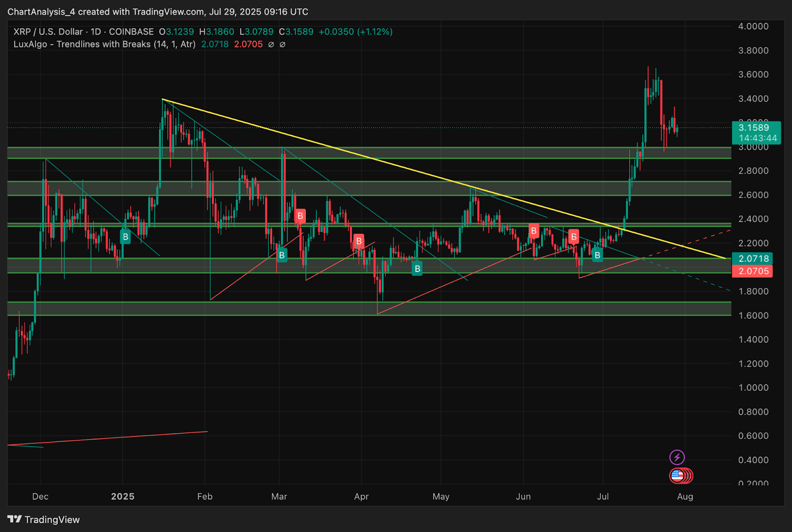Click the green 2.0718 price axis label
Screen dimensions: 792x532
[x=753, y=258]
